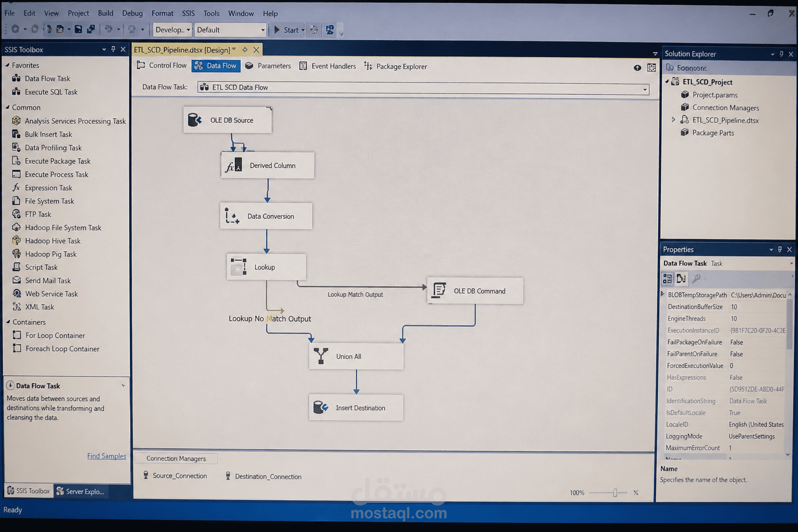Viewport: 798px width, 532px height.
Task: Open the Find Samples link
Action: tap(107, 456)
